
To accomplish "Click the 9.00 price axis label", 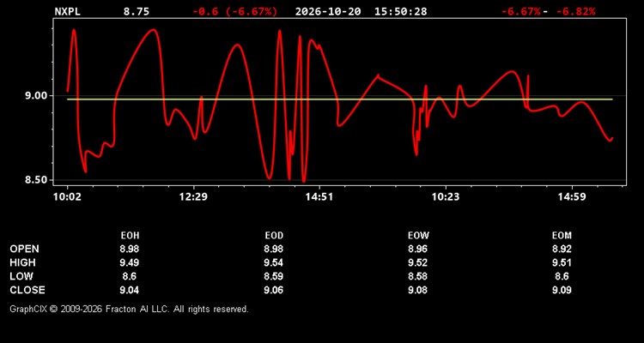I will [x=37, y=95].
